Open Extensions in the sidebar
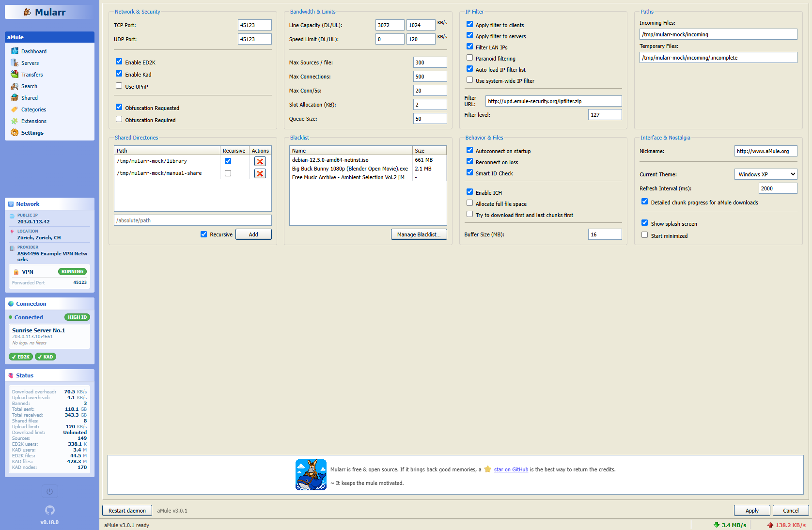The image size is (812, 530). (x=34, y=121)
